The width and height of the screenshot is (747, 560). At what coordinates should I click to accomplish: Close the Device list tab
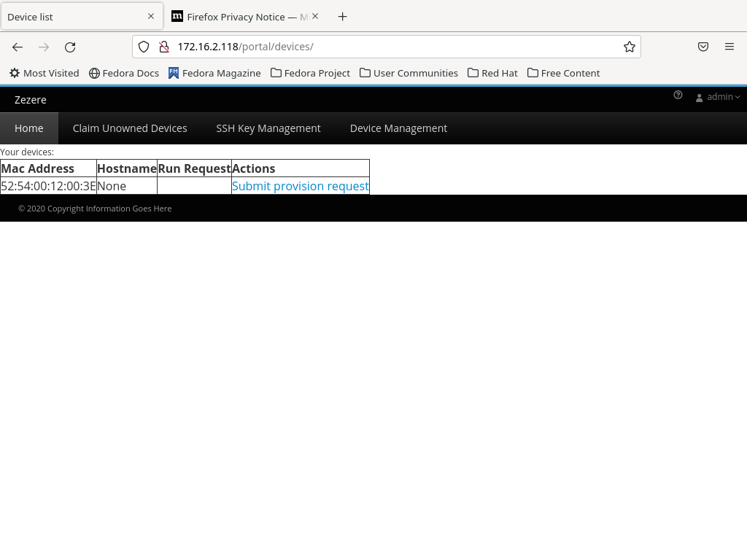[151, 16]
